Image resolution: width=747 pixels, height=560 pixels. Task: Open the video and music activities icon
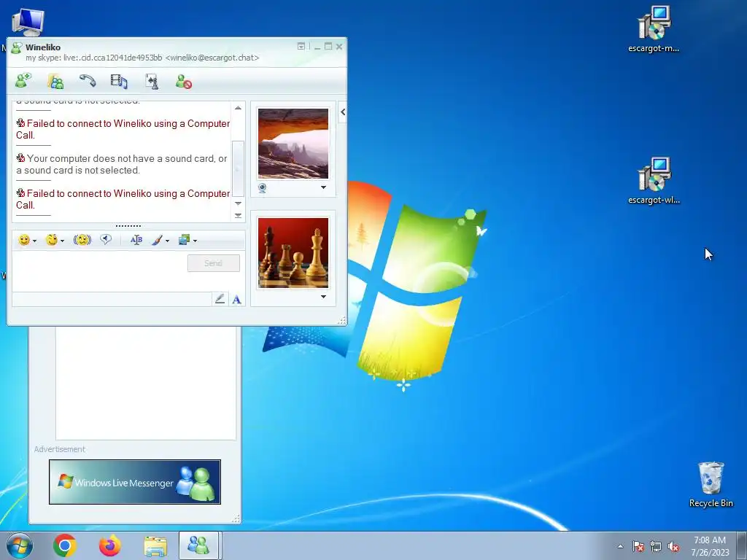coord(119,82)
